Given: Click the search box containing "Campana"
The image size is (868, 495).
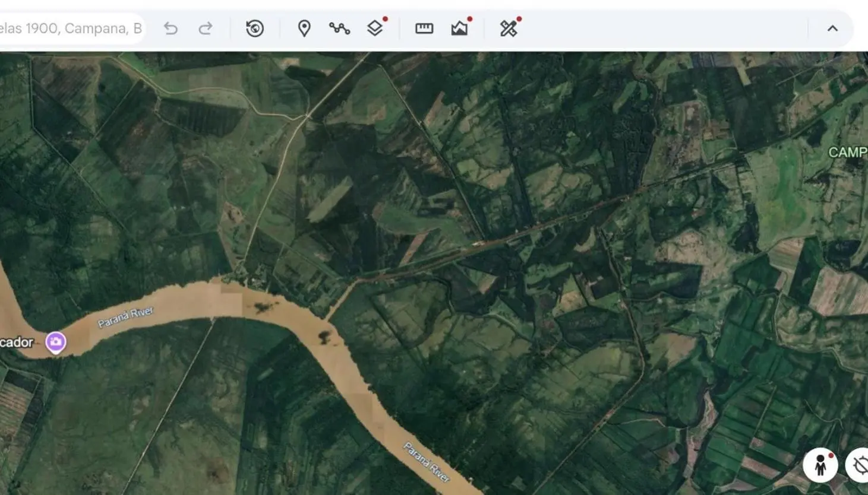Looking at the screenshot, I should click(71, 28).
